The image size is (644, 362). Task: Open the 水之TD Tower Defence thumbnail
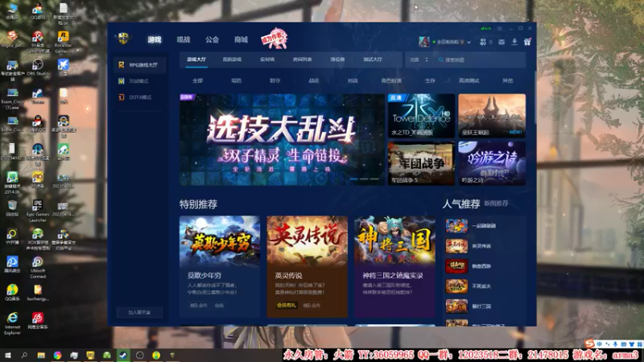421,116
